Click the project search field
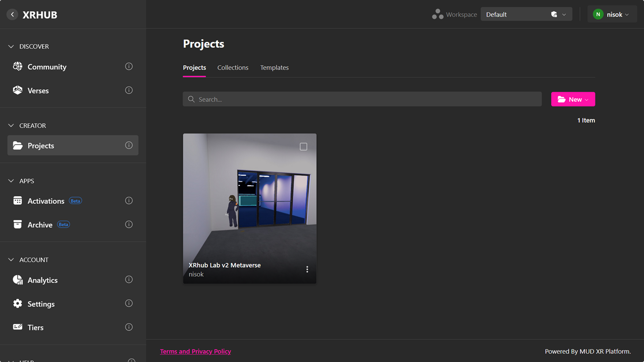 (x=362, y=99)
